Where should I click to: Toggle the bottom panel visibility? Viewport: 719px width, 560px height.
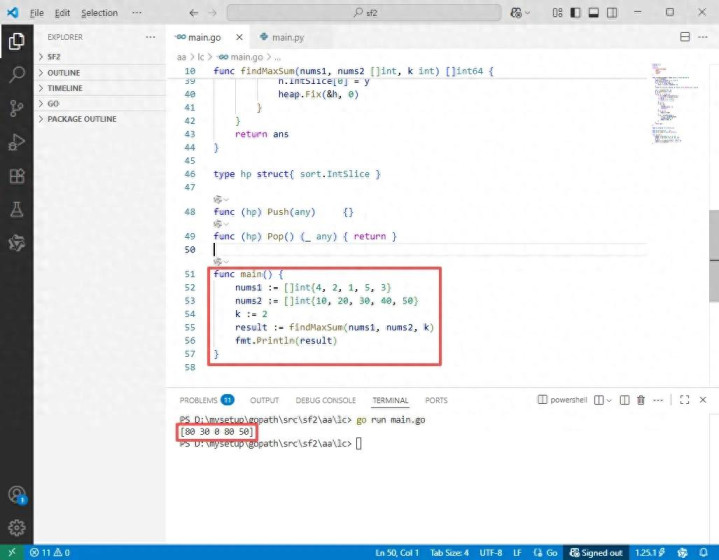click(x=593, y=13)
